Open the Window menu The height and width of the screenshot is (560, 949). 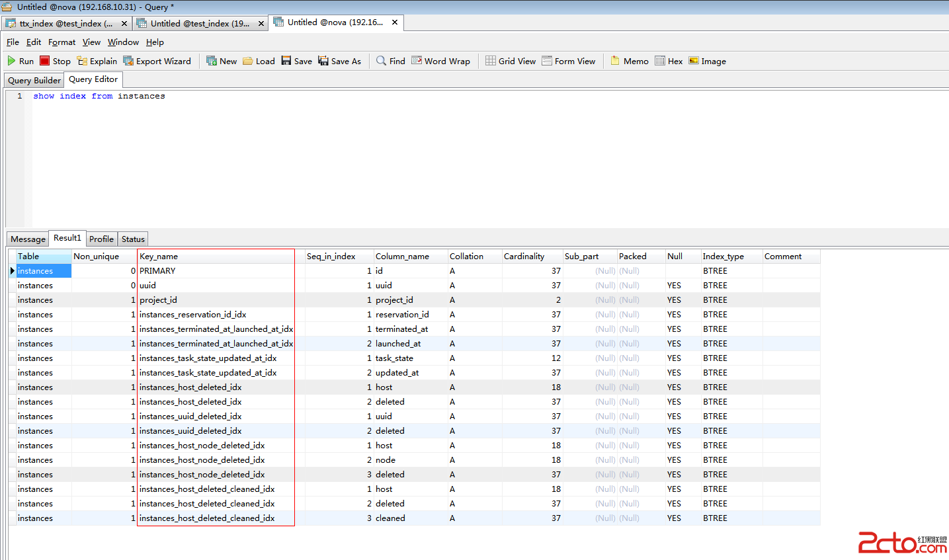(x=123, y=42)
